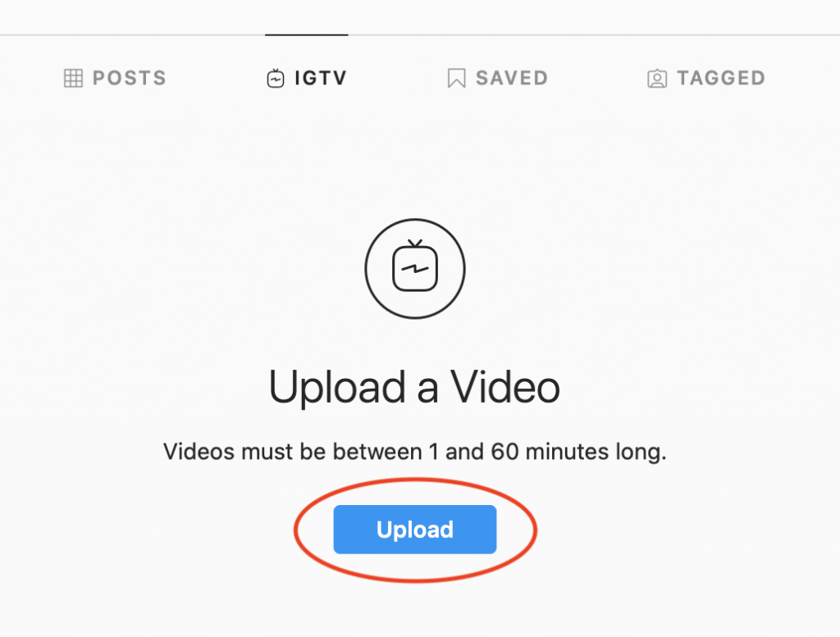
Task: Click the 'Upload a Video' heading
Action: coord(414,388)
